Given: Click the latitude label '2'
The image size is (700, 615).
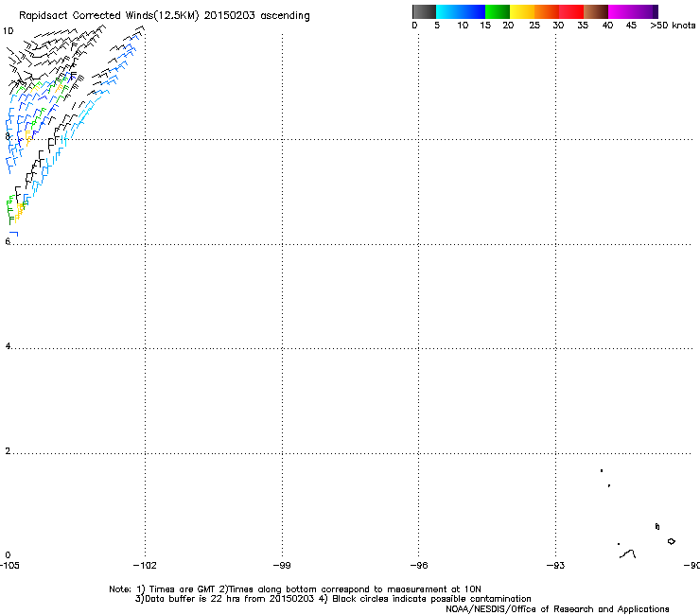Looking at the screenshot, I should (8, 451).
